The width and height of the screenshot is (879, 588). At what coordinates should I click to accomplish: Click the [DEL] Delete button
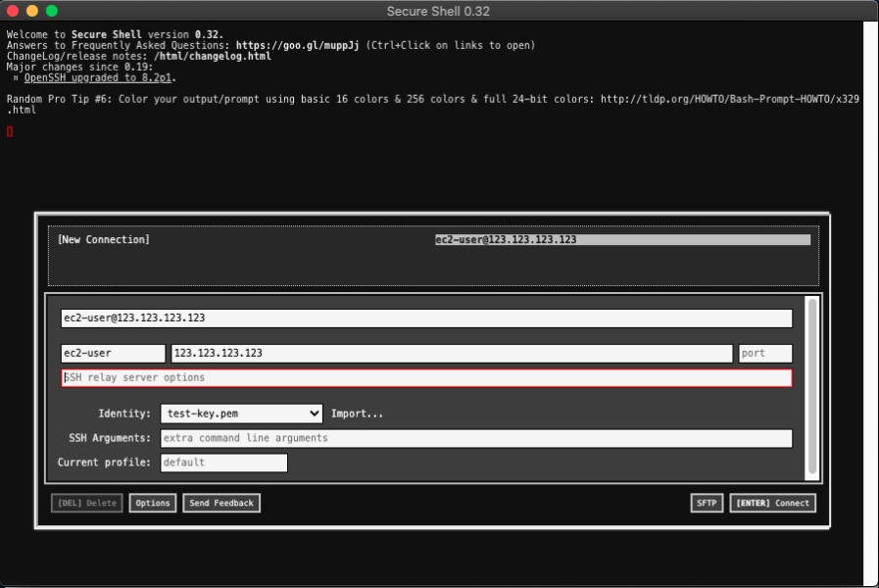(87, 503)
